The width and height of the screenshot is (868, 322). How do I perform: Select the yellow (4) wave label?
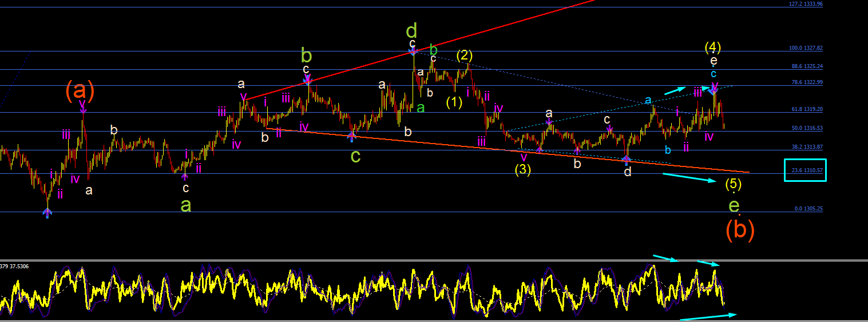(x=712, y=47)
